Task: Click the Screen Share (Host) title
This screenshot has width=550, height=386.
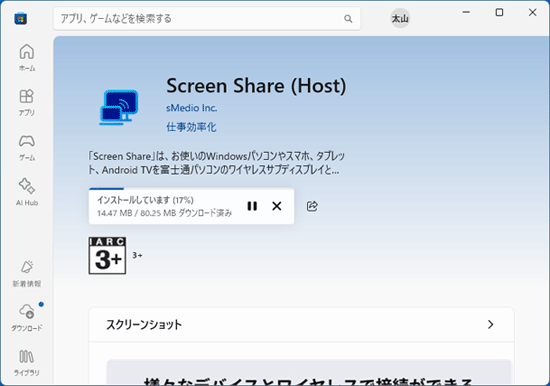Action: click(256, 86)
